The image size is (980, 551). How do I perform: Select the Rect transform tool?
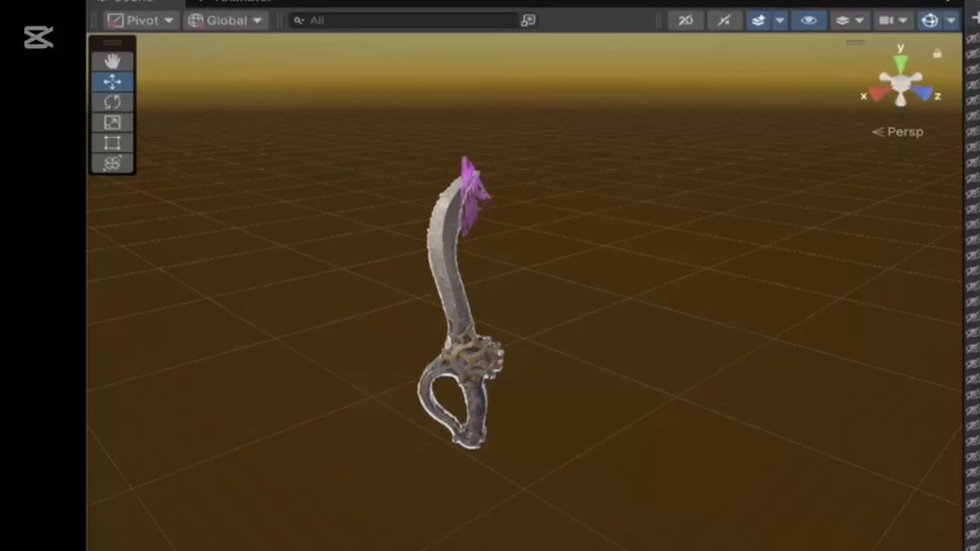(113, 143)
